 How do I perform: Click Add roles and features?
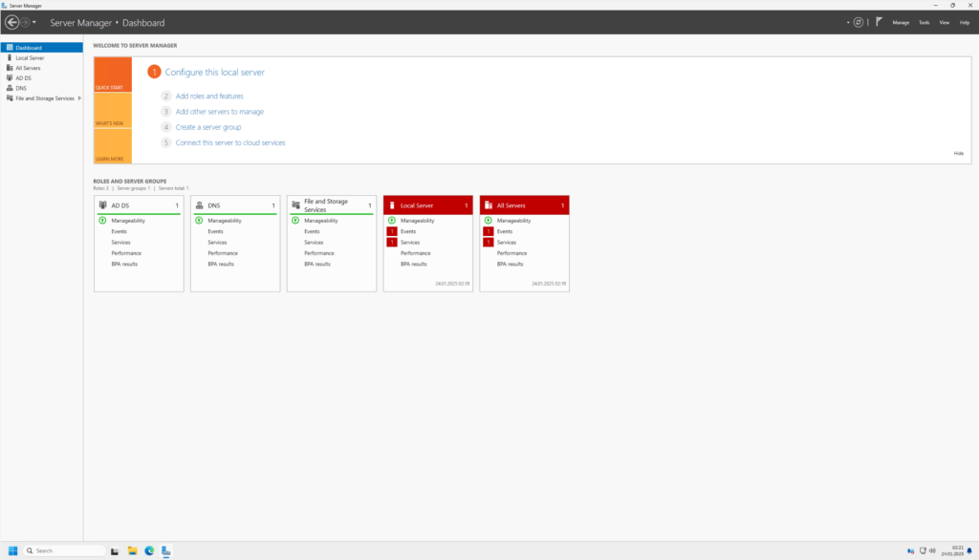tap(209, 97)
